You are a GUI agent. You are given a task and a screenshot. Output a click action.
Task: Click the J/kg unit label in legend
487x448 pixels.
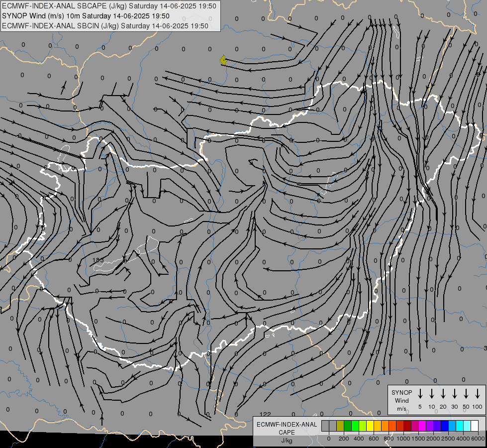(287, 441)
